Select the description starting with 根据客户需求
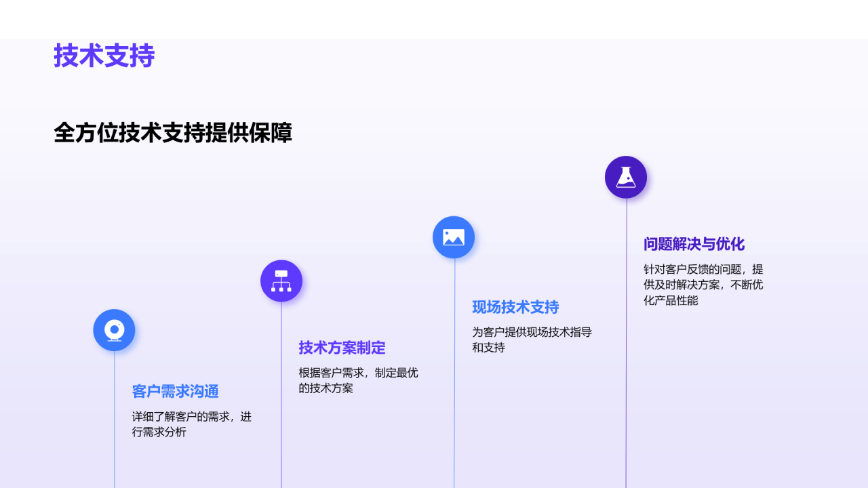Image resolution: width=868 pixels, height=488 pixels. point(359,380)
